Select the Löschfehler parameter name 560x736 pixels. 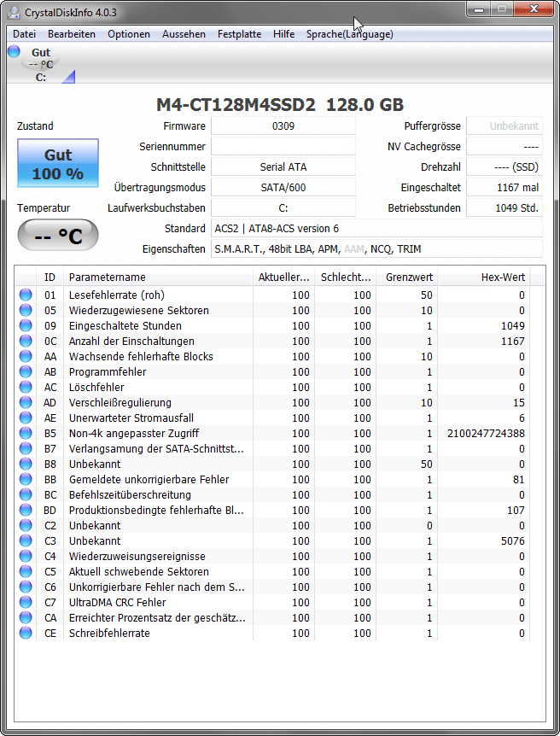coord(96,388)
